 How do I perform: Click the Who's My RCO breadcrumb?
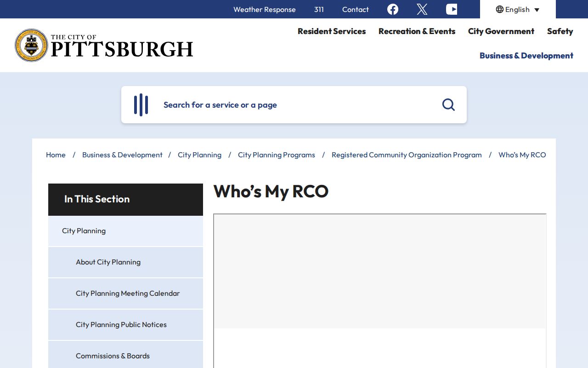coord(522,155)
